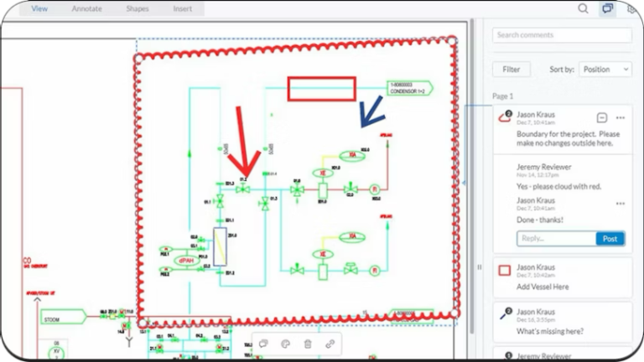
Task: Open the style palette for annotation
Action: tap(285, 344)
